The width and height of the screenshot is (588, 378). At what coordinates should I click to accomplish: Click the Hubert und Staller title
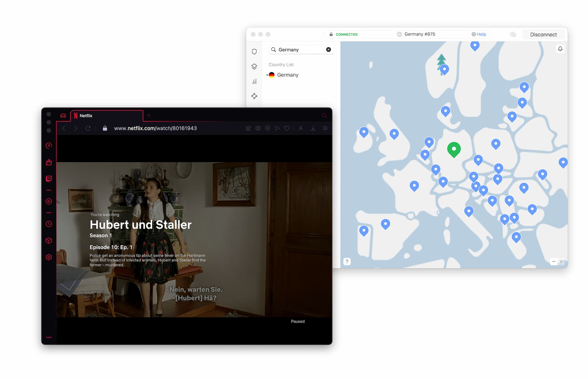[x=140, y=225]
